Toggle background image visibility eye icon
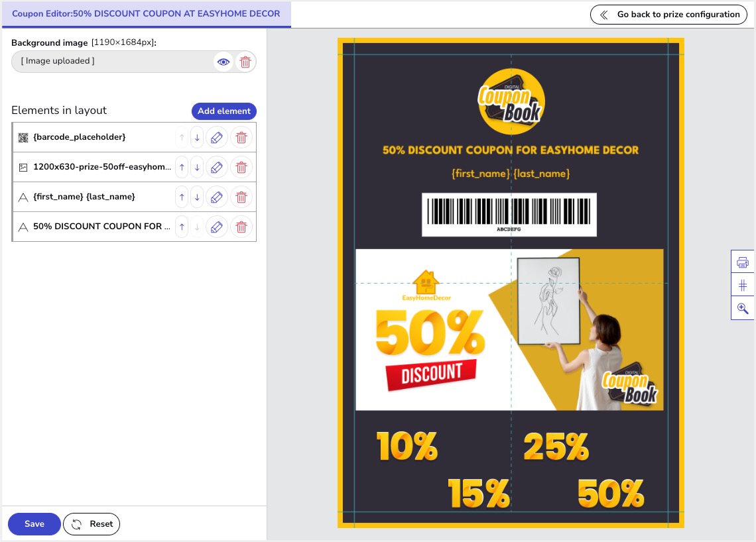Image resolution: width=756 pixels, height=542 pixels. pos(223,62)
